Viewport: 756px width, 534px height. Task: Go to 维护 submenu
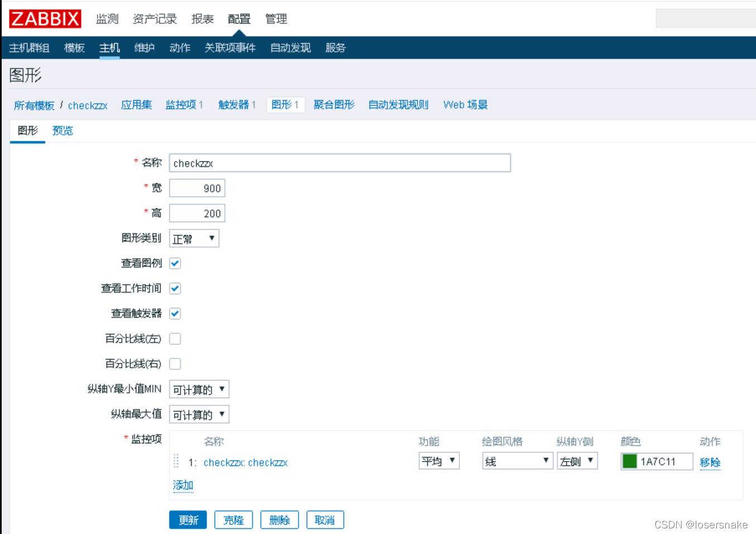point(145,48)
